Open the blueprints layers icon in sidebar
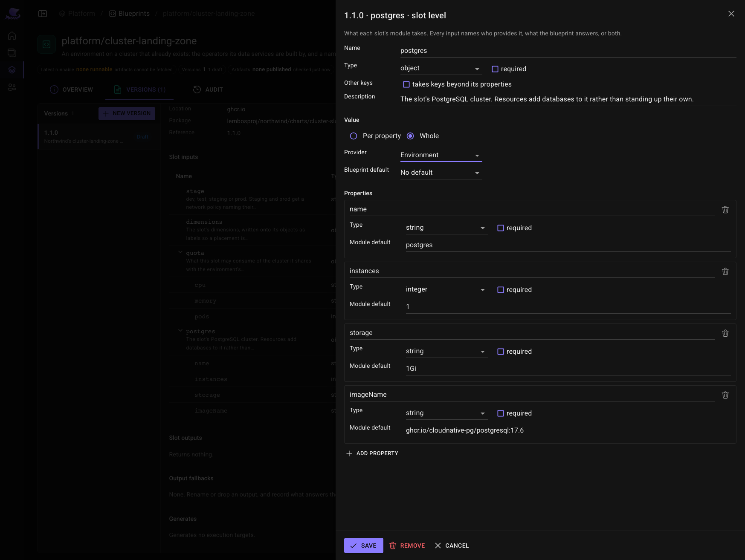Screen dimensions: 745x560 12,70
